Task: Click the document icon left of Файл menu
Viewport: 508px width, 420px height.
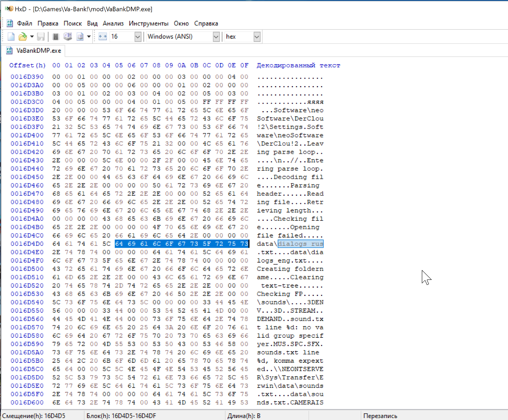Action: click(10, 23)
